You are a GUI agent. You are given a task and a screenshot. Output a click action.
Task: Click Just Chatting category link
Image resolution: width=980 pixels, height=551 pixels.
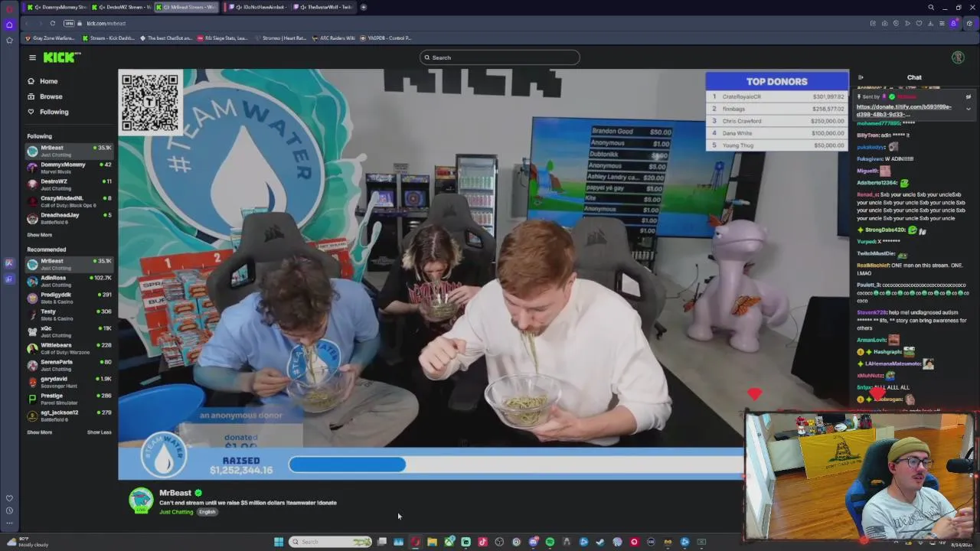176,512
